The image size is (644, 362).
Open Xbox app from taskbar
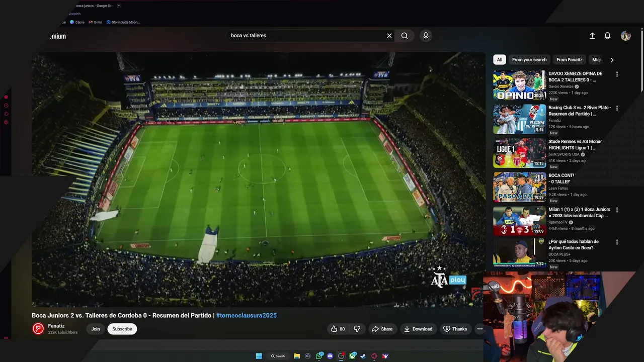click(x=352, y=356)
